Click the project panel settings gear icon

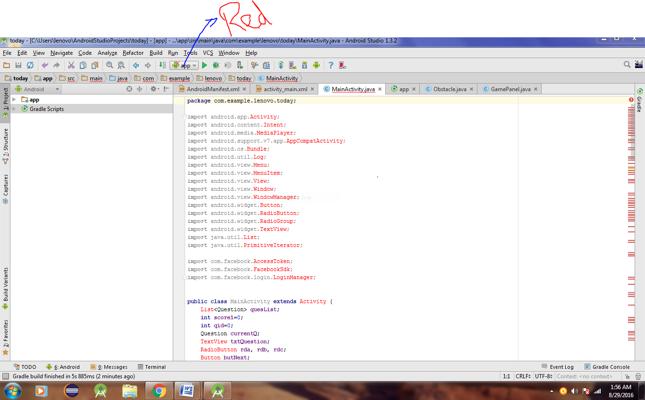(153, 89)
